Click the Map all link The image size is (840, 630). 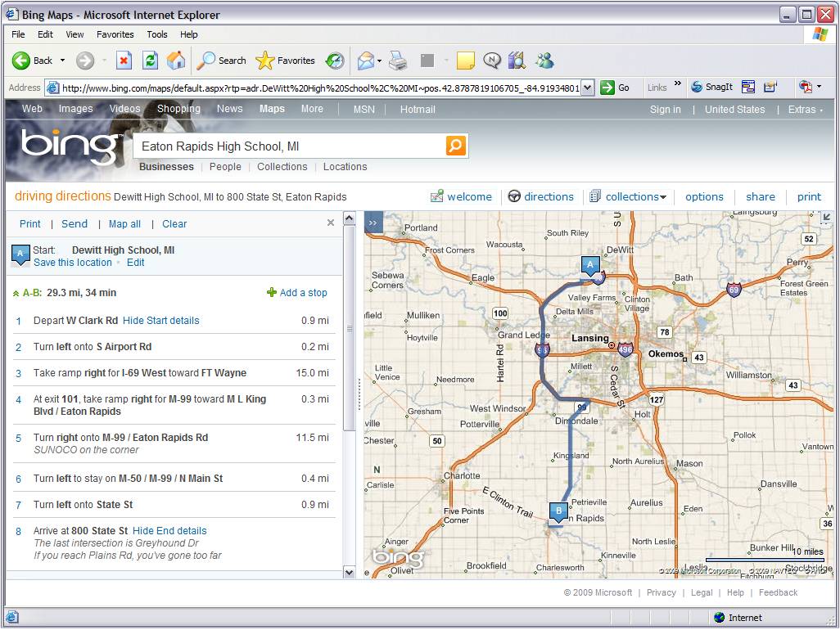tap(124, 224)
